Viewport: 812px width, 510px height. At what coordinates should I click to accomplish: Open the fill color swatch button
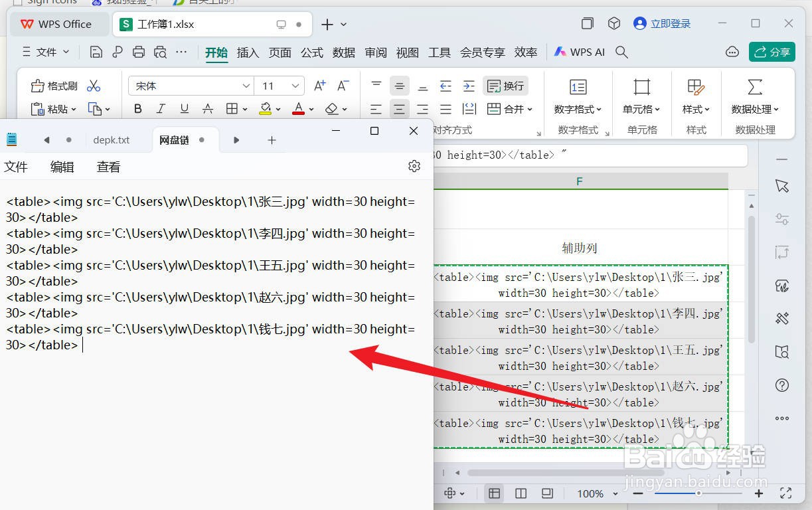[x=265, y=109]
